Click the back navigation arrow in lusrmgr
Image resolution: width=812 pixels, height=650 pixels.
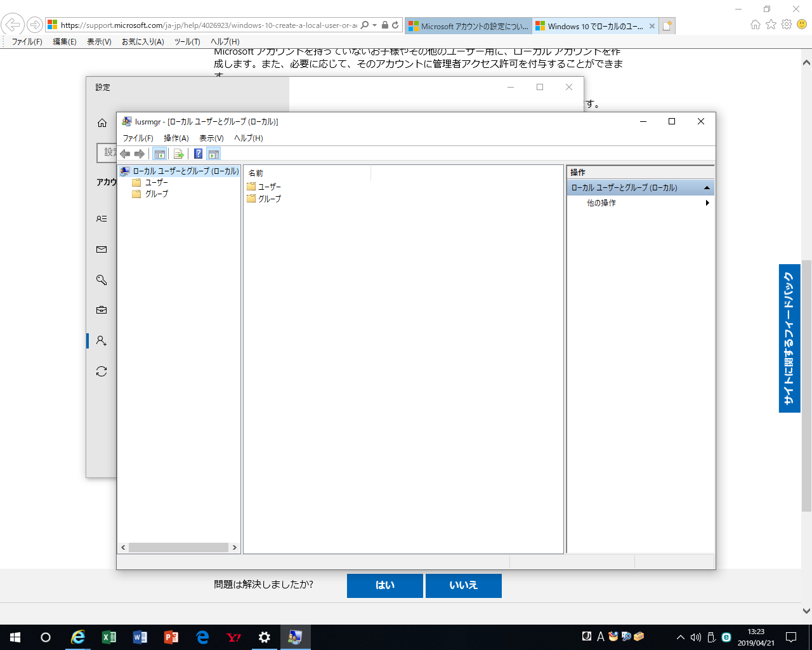pos(125,153)
